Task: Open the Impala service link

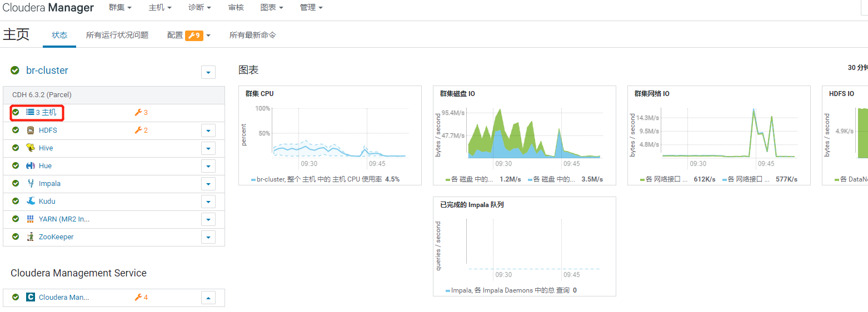Action: coord(49,184)
